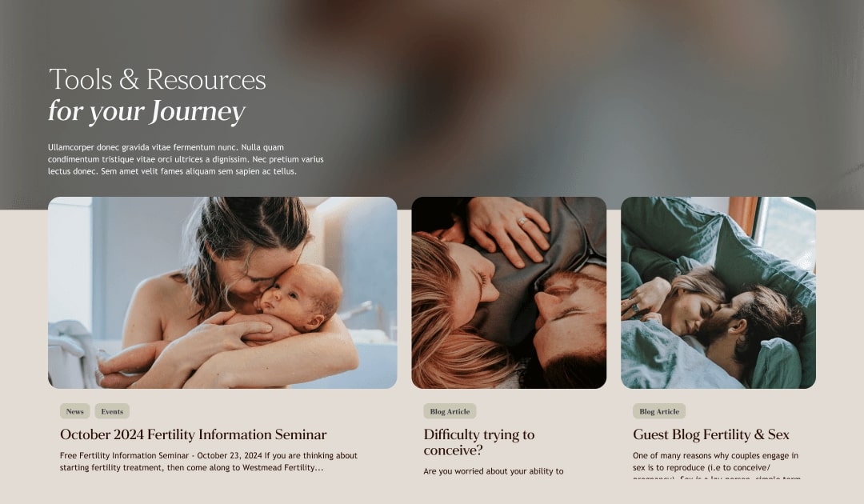This screenshot has width=864, height=504.
Task: Click the italic 'for your Journey' heading
Action: (146, 112)
